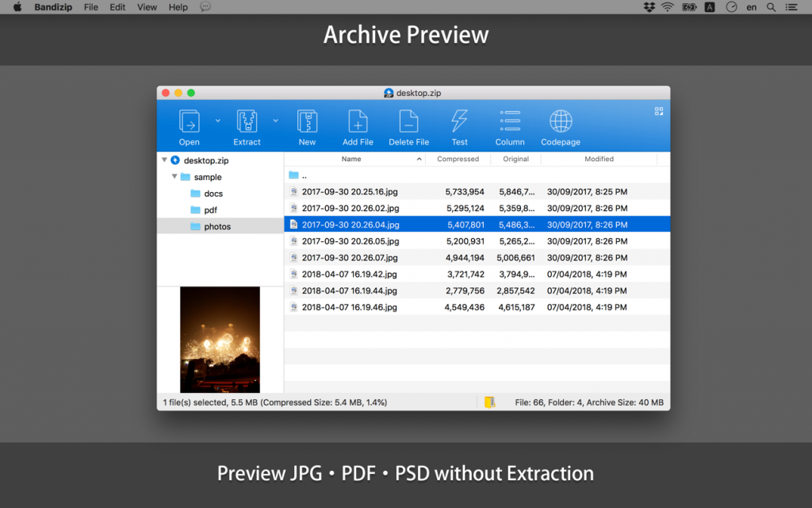
Task: Select the Delete File icon
Action: click(408, 123)
